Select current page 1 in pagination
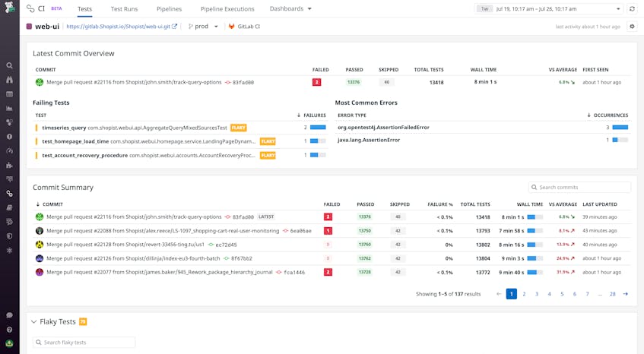 pos(512,294)
